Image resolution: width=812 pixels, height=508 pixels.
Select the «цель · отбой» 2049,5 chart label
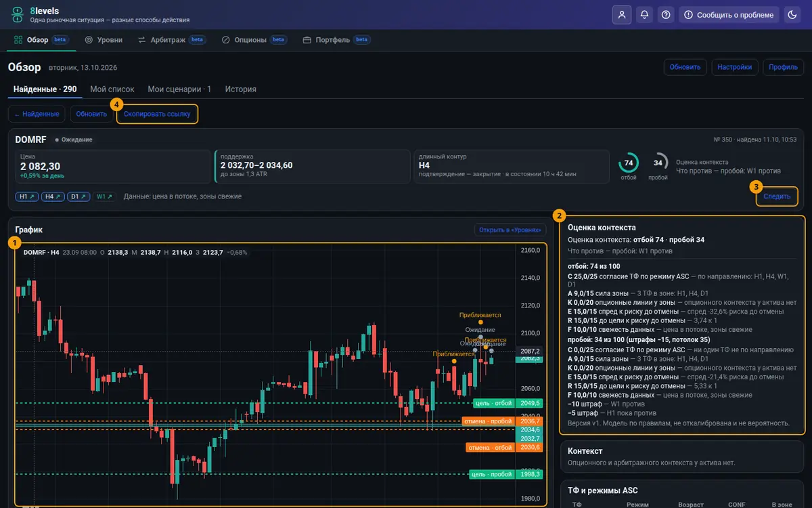[508, 403]
